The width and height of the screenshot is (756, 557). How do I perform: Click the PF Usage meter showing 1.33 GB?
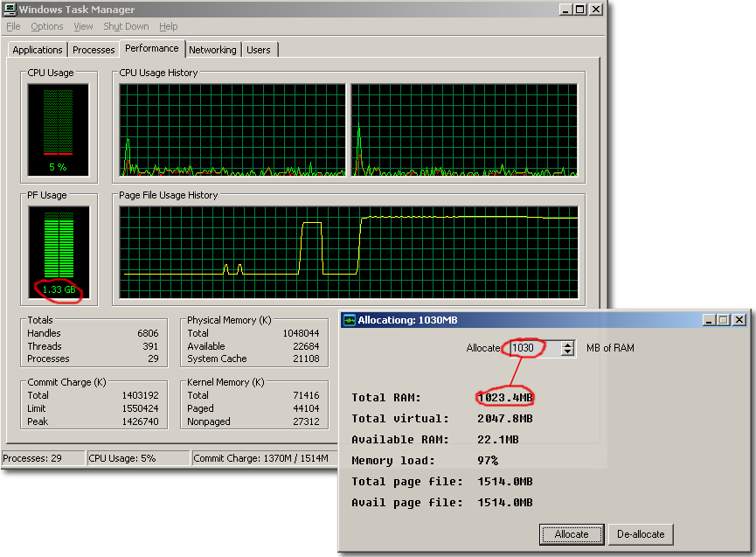(x=59, y=252)
